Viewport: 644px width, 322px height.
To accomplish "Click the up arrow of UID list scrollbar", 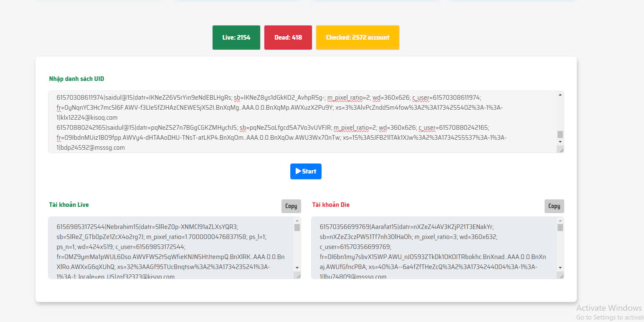I will [560, 95].
